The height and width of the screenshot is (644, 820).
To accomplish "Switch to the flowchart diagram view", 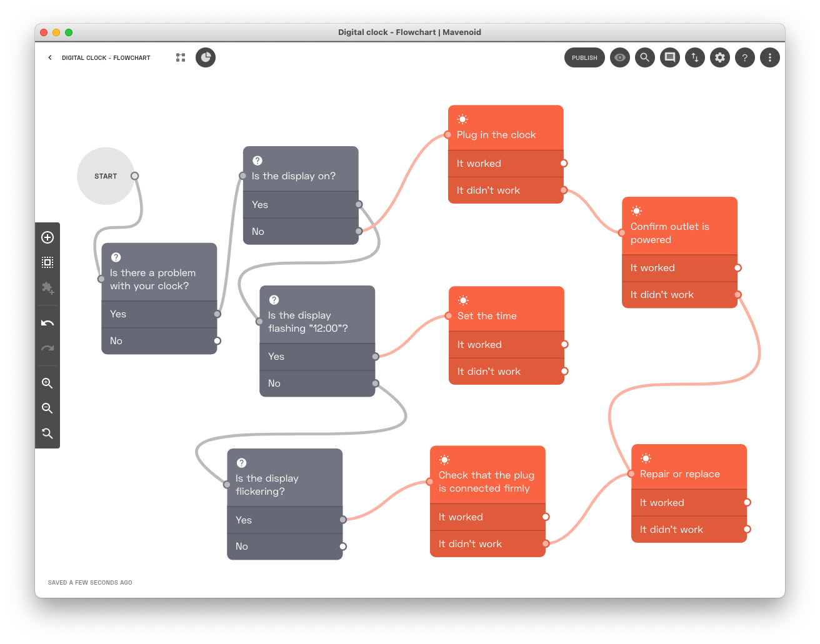I will pos(181,57).
